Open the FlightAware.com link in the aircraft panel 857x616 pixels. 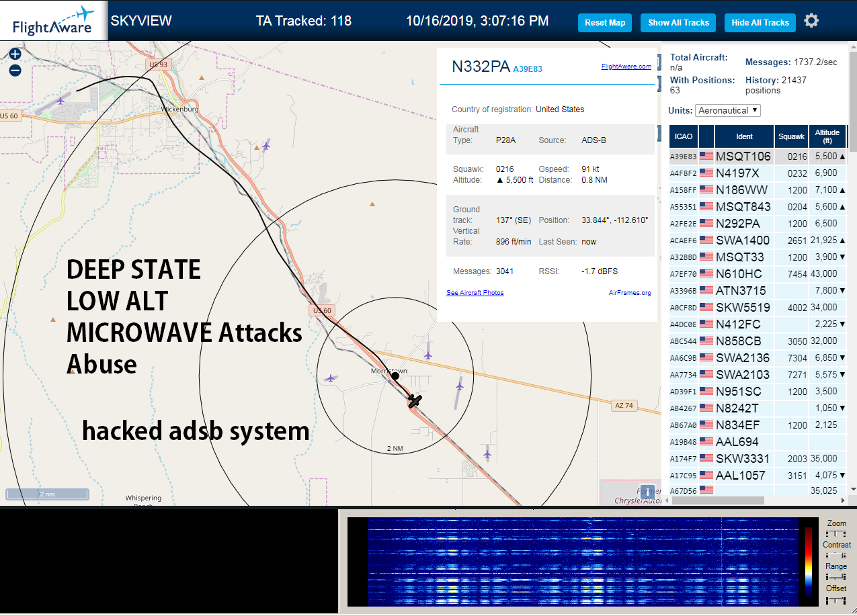(x=626, y=67)
